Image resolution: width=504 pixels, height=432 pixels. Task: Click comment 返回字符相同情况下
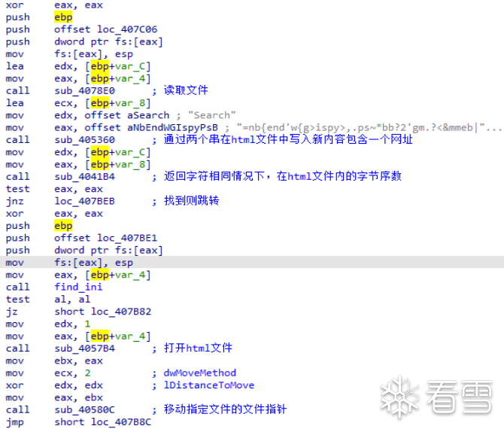point(283,176)
